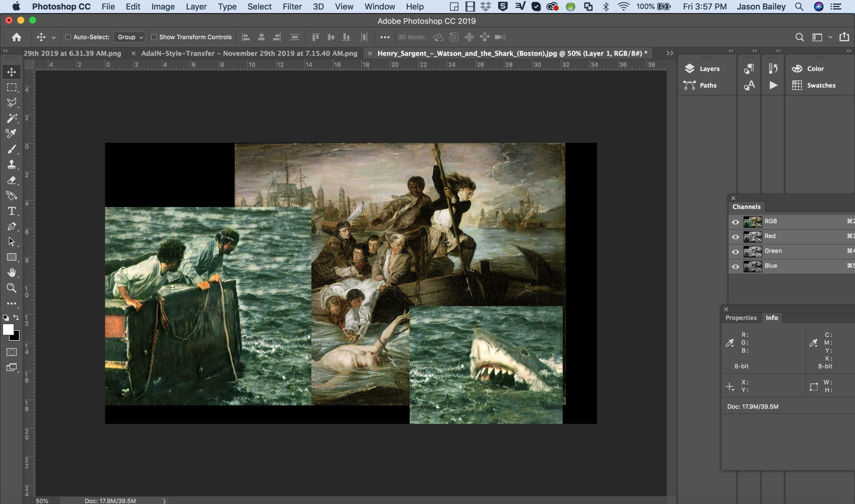
Task: Open macOS Spotlight search
Action: (x=799, y=6)
